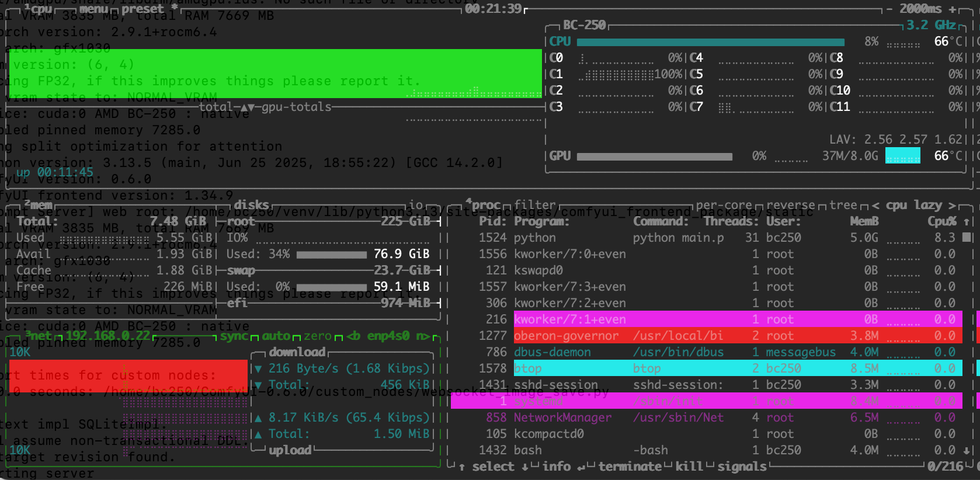Click the up 00:11:45 uptime text
The height and width of the screenshot is (480, 980).
[55, 172]
